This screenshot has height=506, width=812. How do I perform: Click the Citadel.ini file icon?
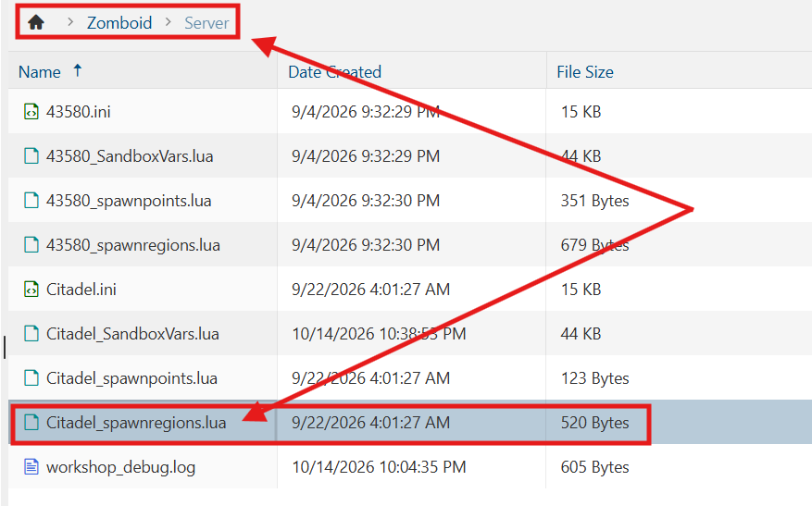coord(31,290)
